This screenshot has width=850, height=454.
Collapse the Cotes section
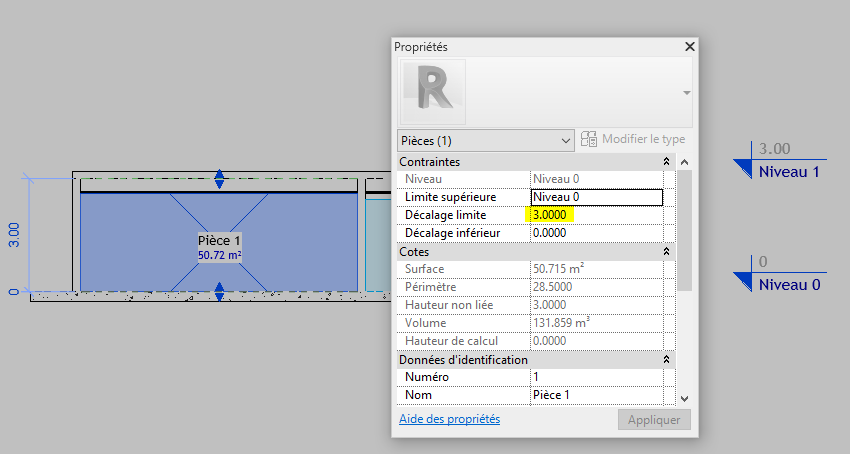(x=666, y=252)
